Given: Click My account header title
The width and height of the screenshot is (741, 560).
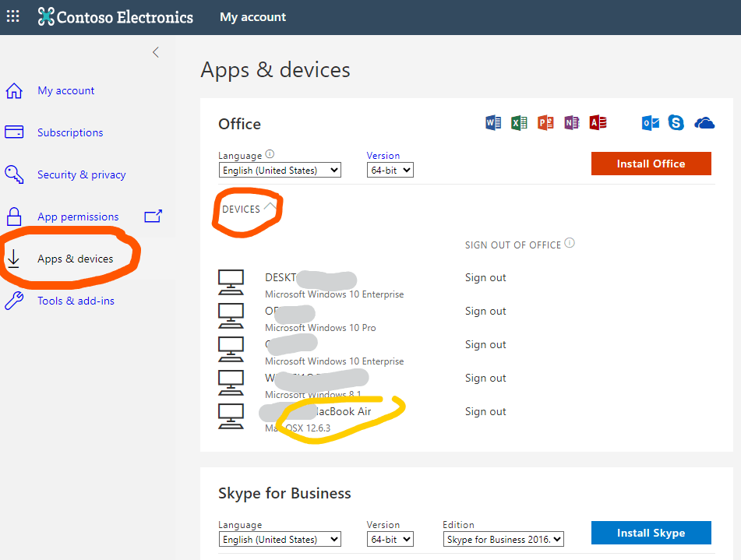Looking at the screenshot, I should pos(252,17).
